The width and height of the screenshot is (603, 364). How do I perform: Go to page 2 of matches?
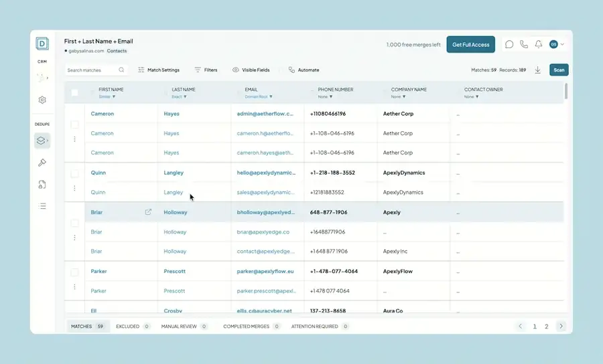click(x=547, y=327)
